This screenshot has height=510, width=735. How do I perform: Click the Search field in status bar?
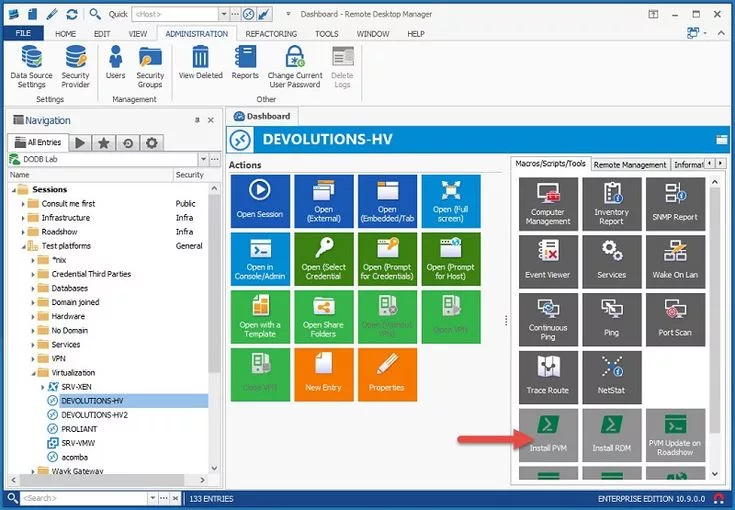pos(65,498)
